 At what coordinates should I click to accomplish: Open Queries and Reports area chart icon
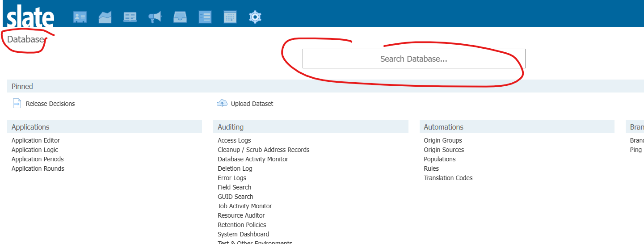click(x=105, y=17)
